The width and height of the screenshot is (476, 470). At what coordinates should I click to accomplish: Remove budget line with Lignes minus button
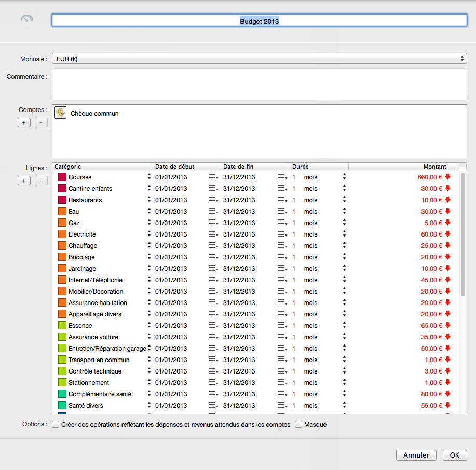click(41, 181)
